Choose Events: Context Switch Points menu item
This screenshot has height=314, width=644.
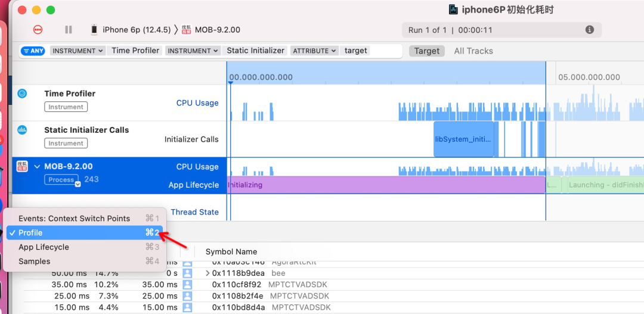(x=85, y=218)
